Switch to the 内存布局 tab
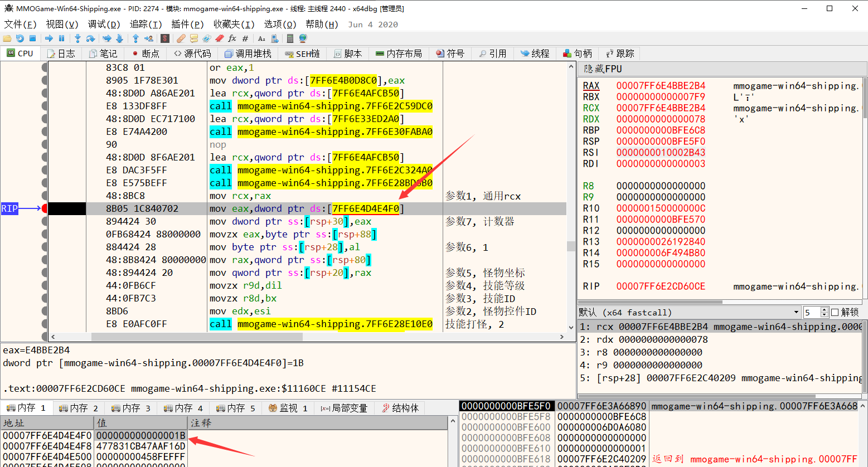 399,53
